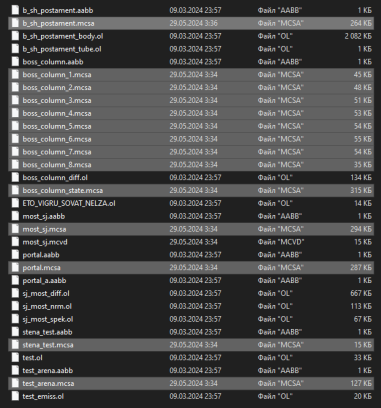The image size is (381, 408).
Task: Select the file icon of most_sj.mcvd
Action: point(15,242)
